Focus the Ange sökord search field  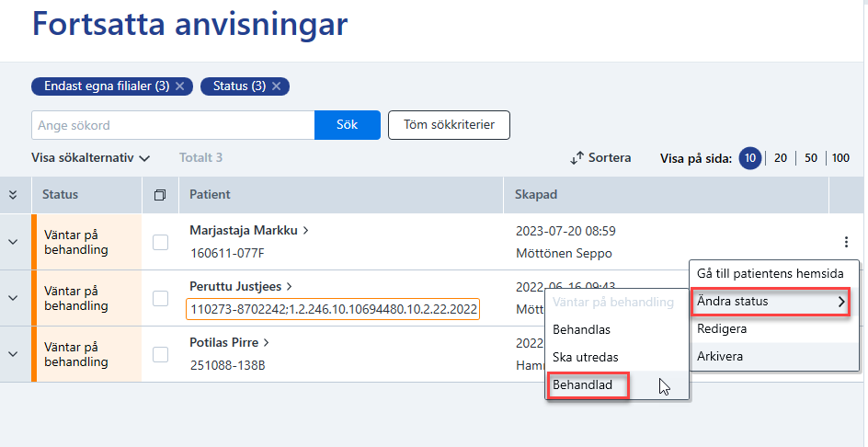(173, 125)
